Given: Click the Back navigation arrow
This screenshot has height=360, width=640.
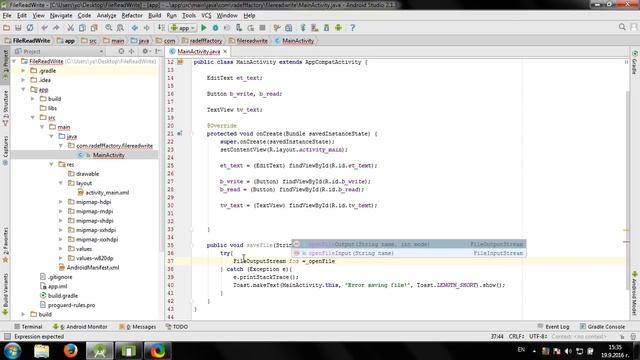Looking at the screenshot, I should pyautogui.click(x=135, y=28).
